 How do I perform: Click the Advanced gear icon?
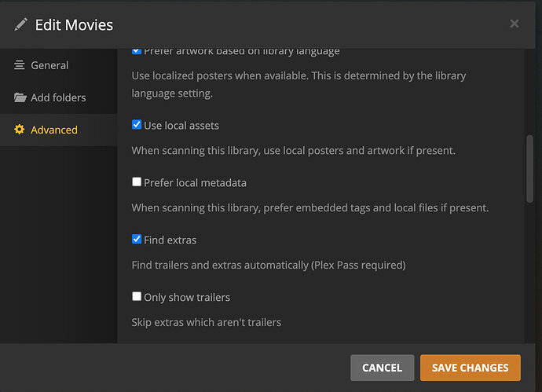tap(20, 130)
